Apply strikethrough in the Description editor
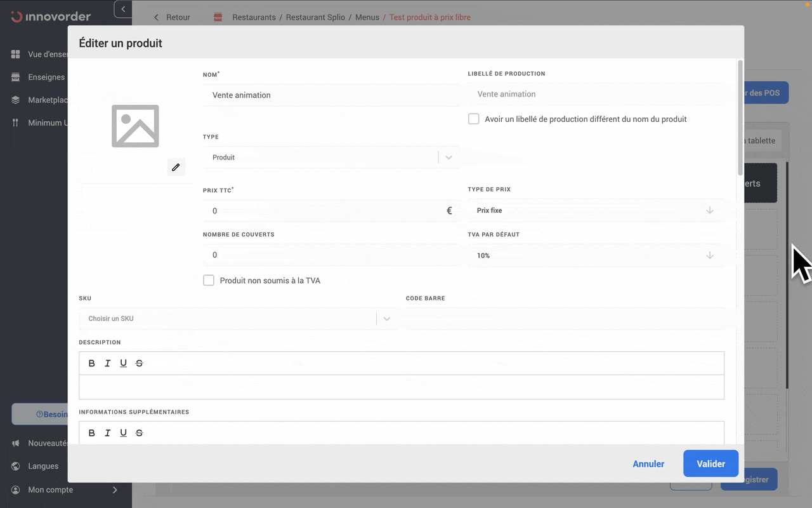812x508 pixels. tap(140, 363)
